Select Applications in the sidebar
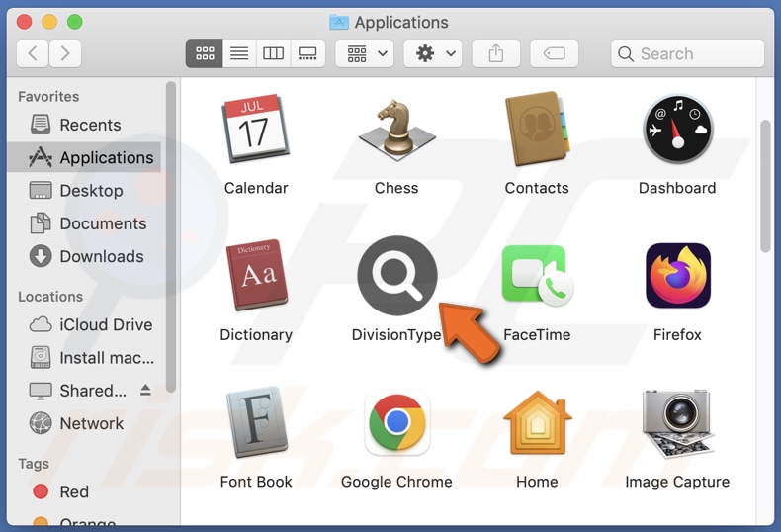Viewport: 781px width, 532px height. (x=84, y=157)
